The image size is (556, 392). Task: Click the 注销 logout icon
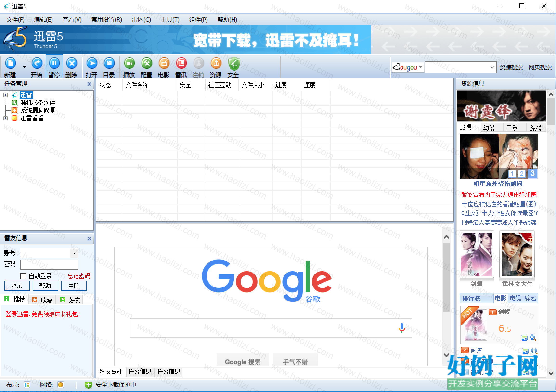(x=199, y=64)
